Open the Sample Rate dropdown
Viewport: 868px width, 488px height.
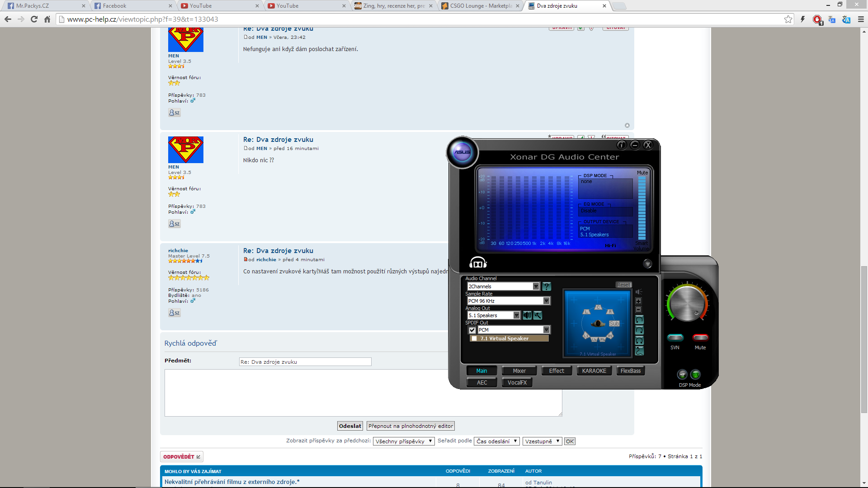[508, 301]
